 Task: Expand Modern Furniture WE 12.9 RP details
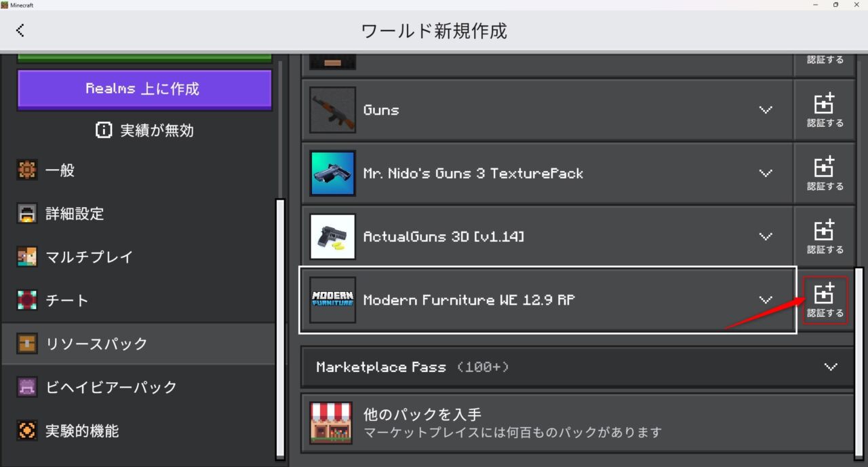[766, 300]
